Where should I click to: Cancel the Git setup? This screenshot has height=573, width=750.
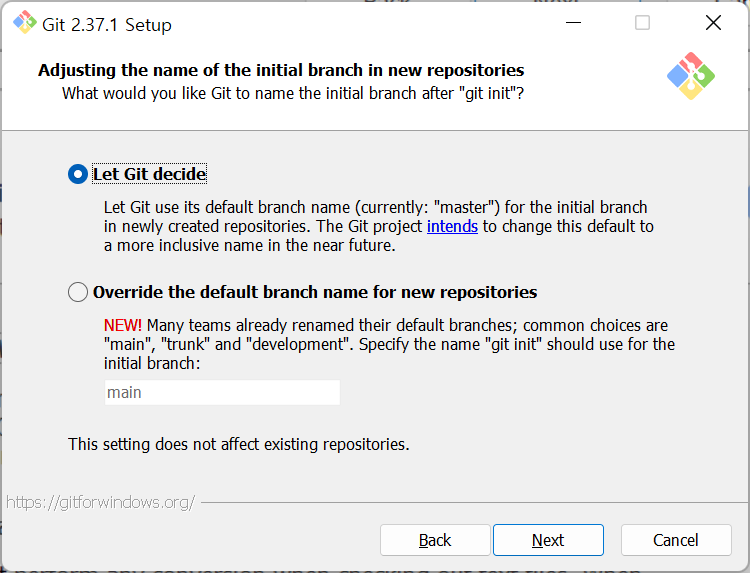(676, 540)
